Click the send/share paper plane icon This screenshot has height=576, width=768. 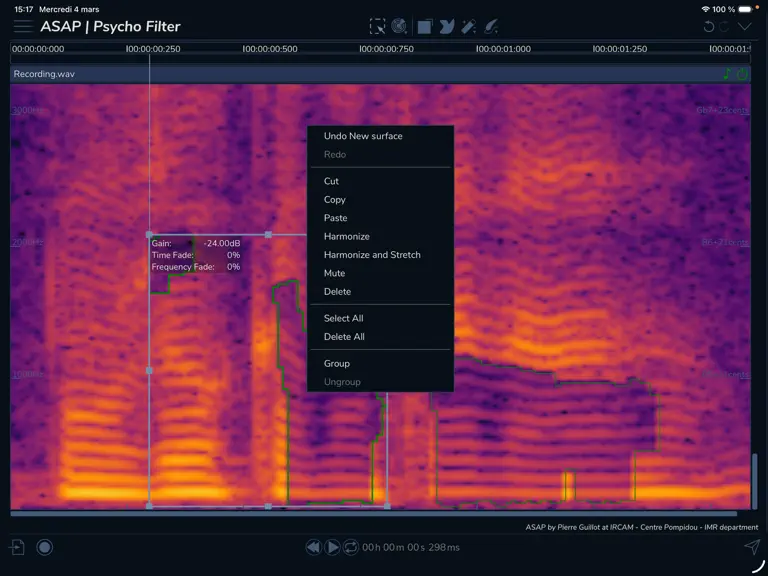click(x=752, y=547)
